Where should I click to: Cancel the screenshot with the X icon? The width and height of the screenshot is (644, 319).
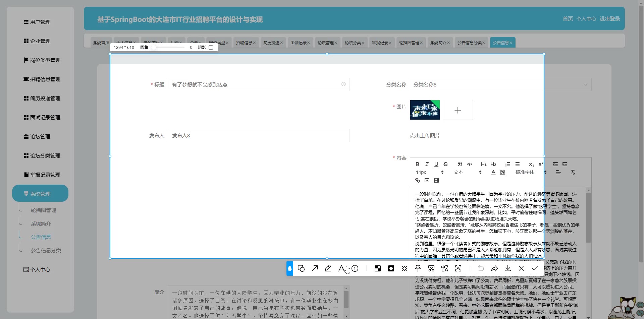coord(521,268)
